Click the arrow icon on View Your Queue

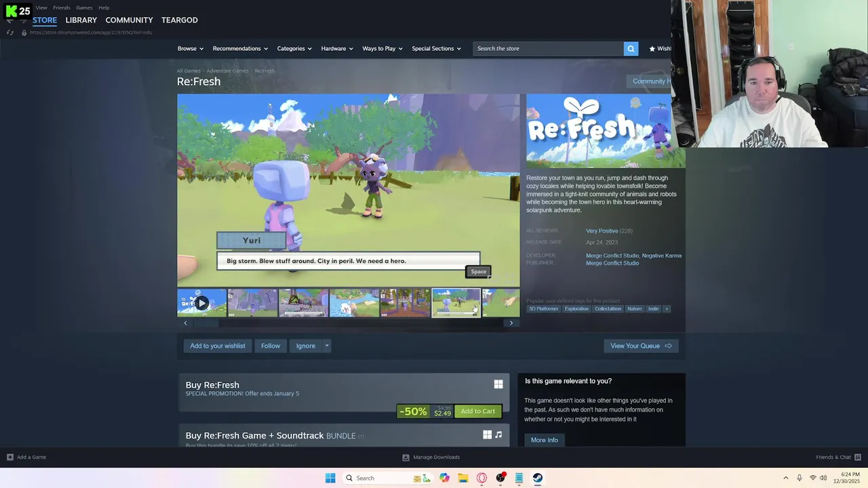[x=669, y=346]
